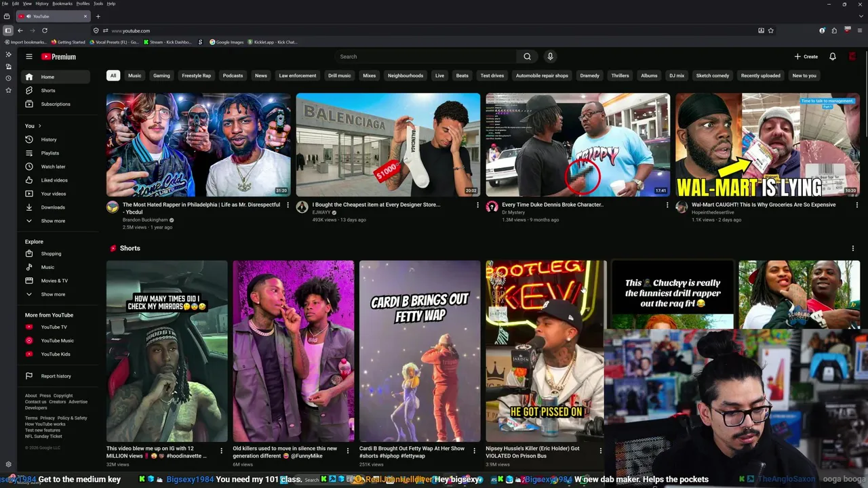Open Shorts shelf more-options menu
The image size is (868, 488).
point(853,249)
